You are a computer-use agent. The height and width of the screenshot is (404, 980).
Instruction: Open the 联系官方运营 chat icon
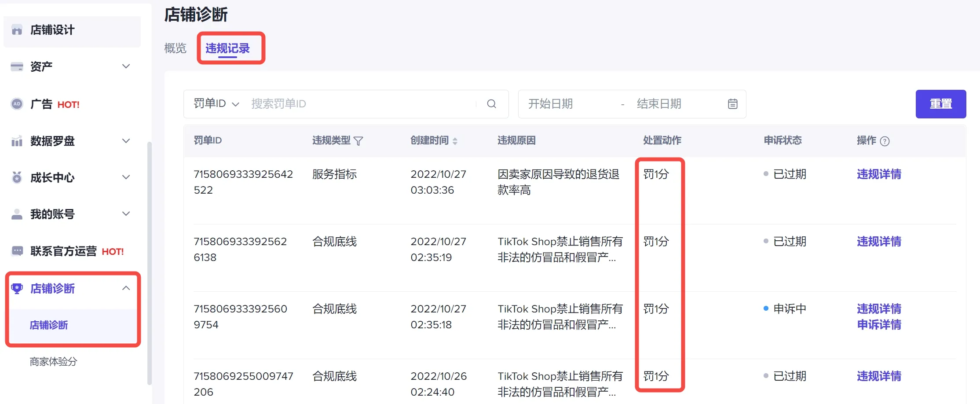coord(17,250)
